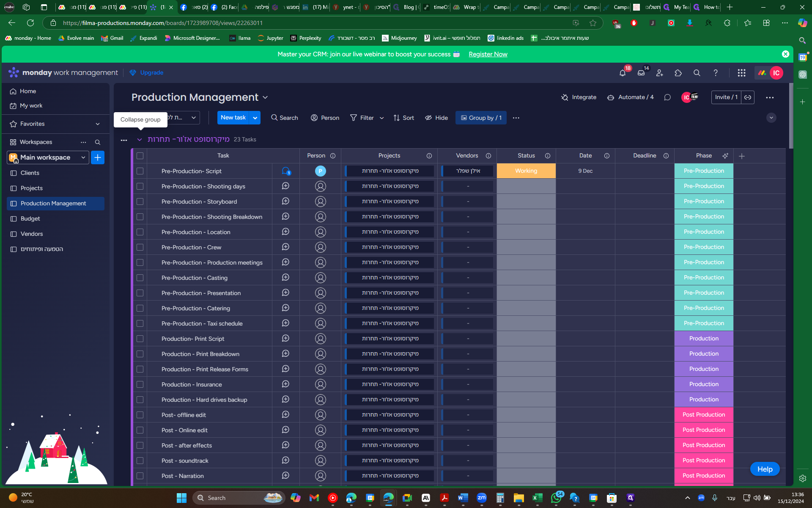Check the Pre-Production- Script row checkbox
The image size is (812, 508).
(140, 171)
